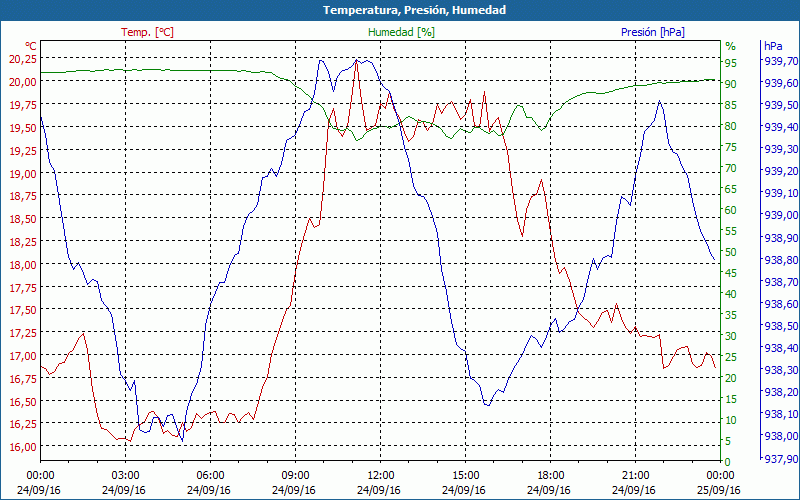Click the '60' humidity axis value
The height and width of the screenshot is (500, 800).
731,210
